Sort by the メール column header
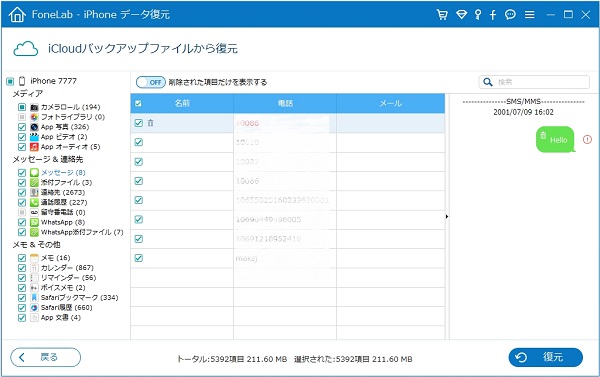The width and height of the screenshot is (600, 377). pos(391,103)
